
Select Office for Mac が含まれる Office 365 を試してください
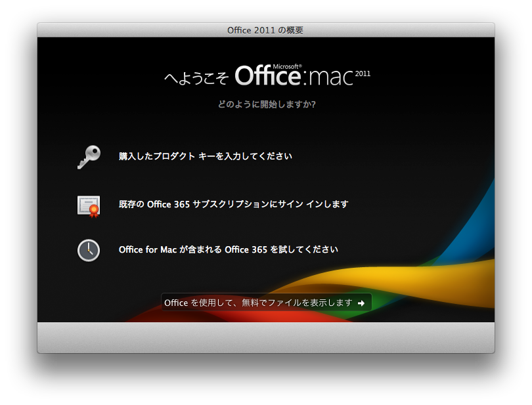pyautogui.click(x=229, y=249)
